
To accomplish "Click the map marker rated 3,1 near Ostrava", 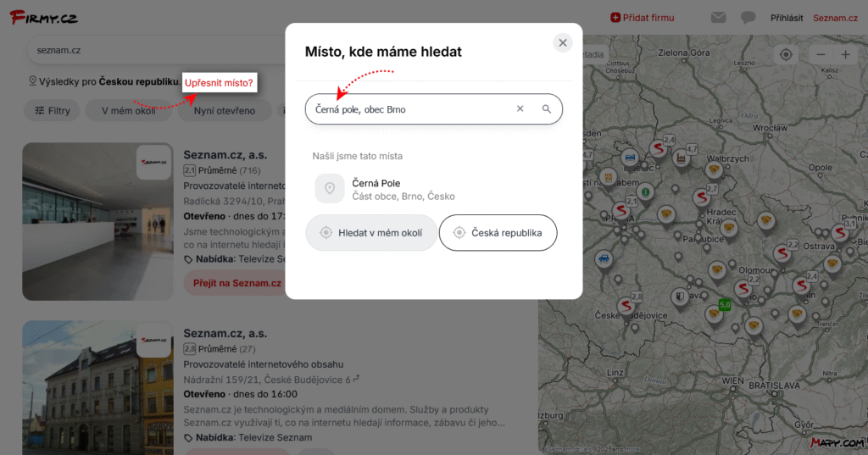I will point(842,232).
